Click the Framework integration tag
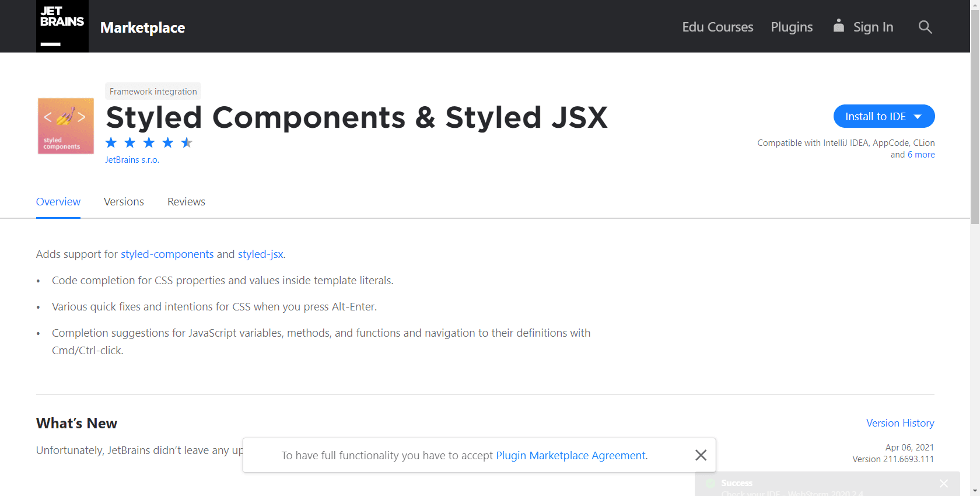The image size is (980, 496). pos(153,91)
